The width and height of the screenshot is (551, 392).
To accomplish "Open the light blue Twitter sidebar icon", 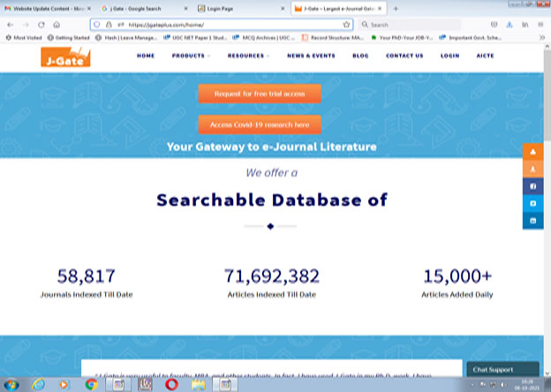I will 533,203.
